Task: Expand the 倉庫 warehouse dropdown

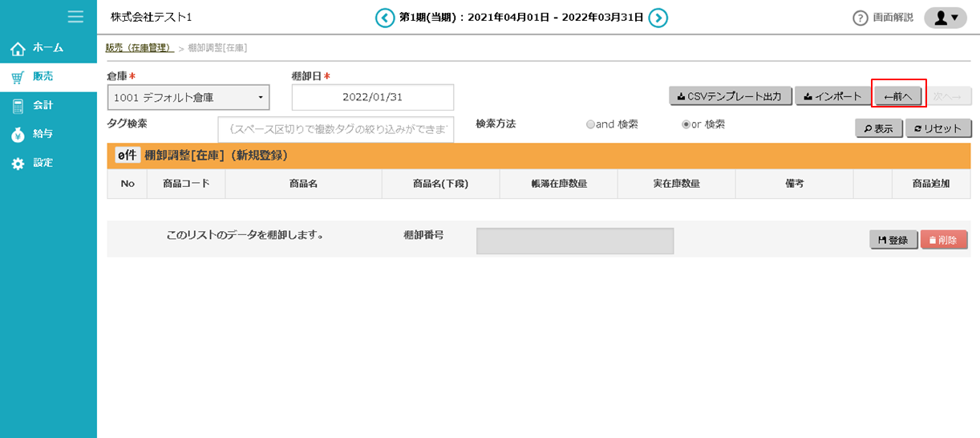Action: point(188,98)
